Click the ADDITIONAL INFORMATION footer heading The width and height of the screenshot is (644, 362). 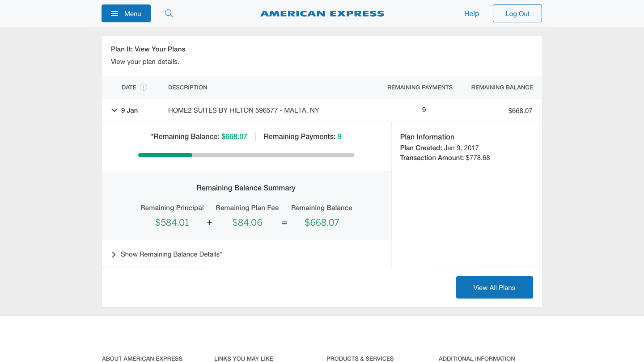coord(477,358)
